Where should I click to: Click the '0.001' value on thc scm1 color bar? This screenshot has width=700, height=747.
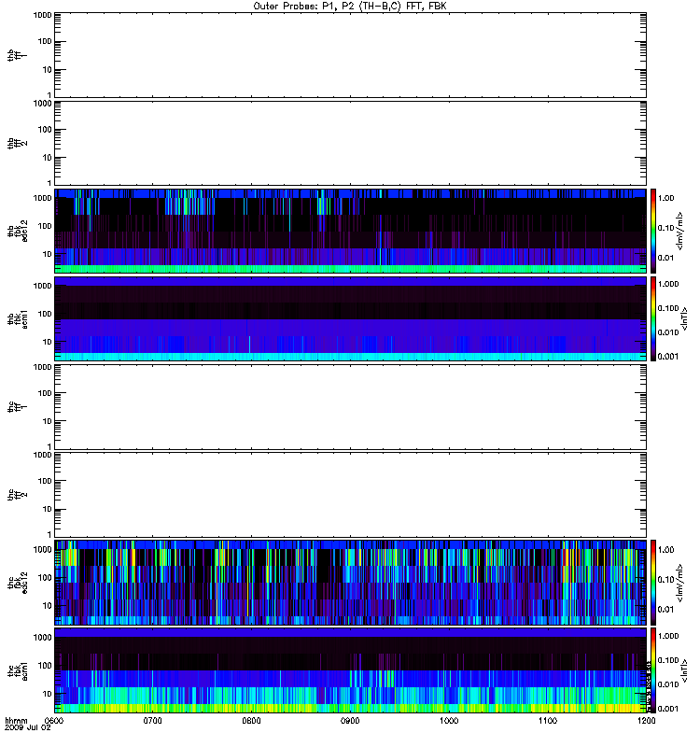[x=668, y=709]
